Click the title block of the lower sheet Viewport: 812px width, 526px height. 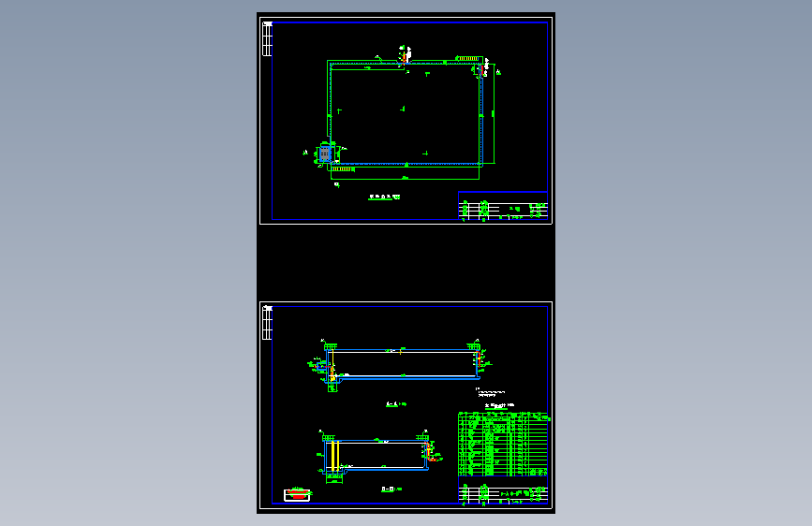click(503, 489)
